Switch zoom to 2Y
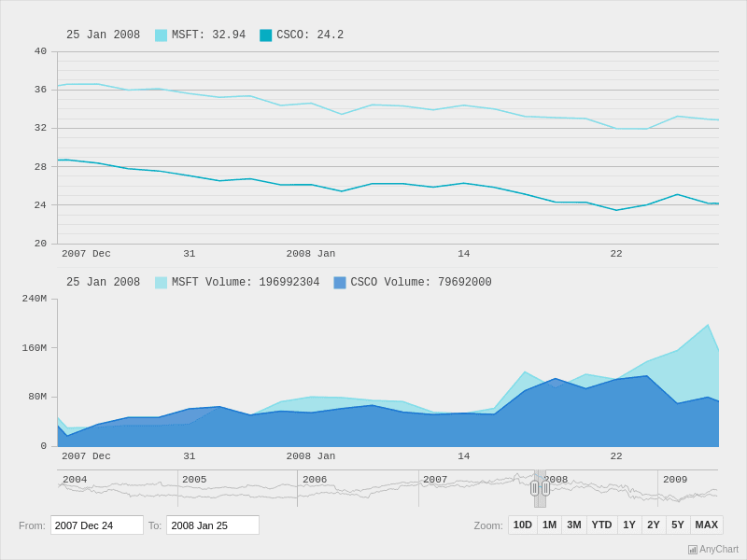The width and height of the screenshot is (747, 560). (654, 525)
